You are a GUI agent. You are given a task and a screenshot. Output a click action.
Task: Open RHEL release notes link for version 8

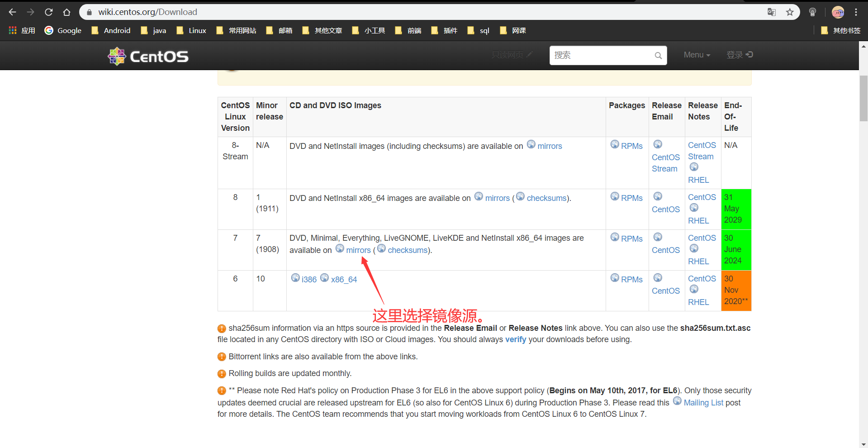698,221
